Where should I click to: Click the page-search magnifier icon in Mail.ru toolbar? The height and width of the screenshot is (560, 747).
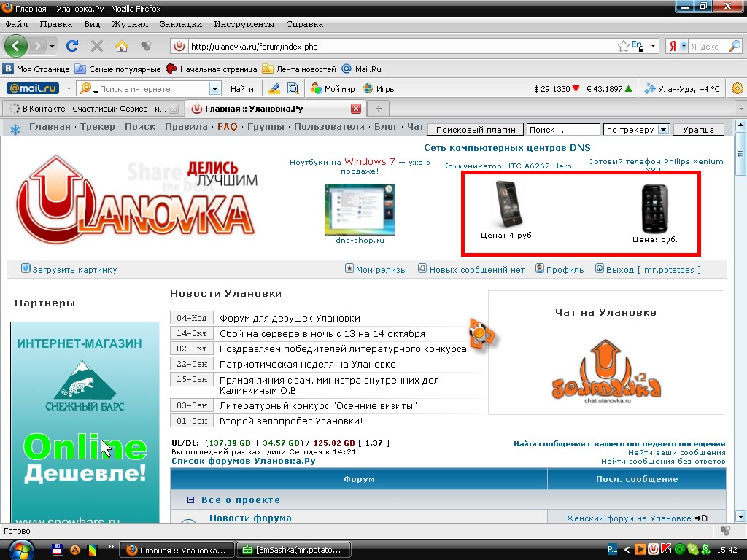point(293,88)
